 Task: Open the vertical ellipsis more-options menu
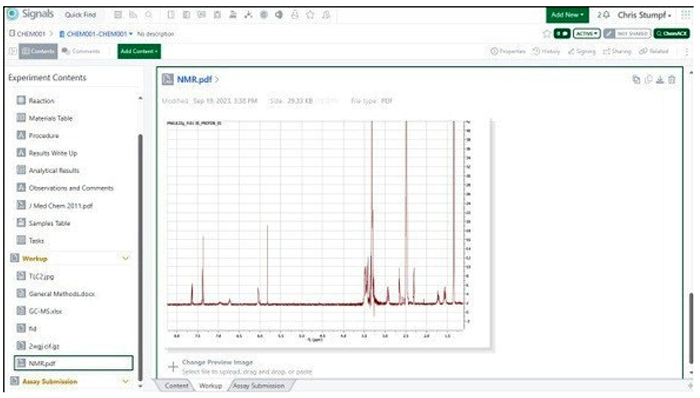[x=687, y=51]
